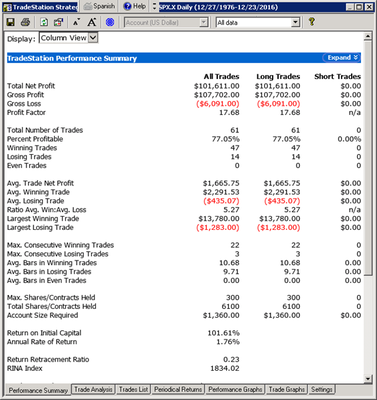Switch to the Trade Analysis tab

point(93,389)
